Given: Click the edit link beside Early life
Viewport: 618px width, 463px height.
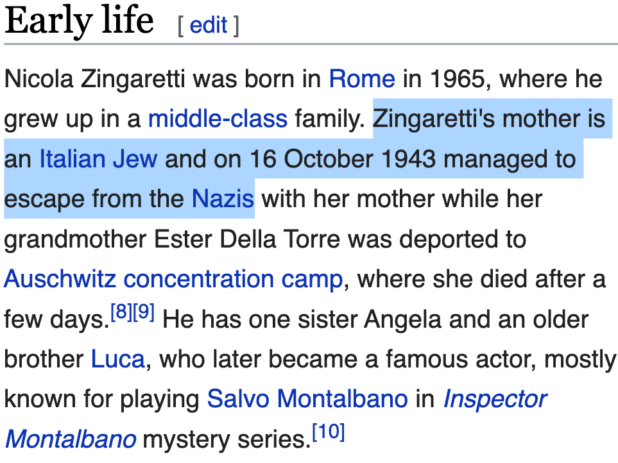Looking at the screenshot, I should coord(208,25).
